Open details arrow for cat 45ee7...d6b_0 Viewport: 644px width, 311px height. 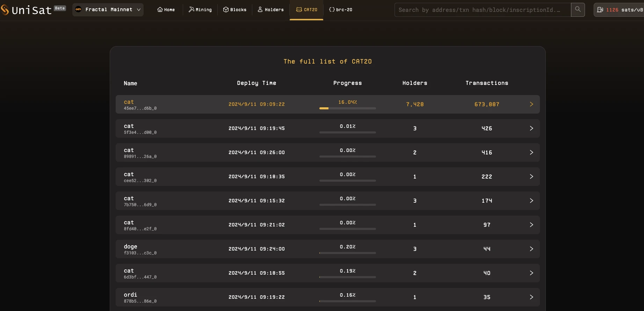tap(531, 104)
